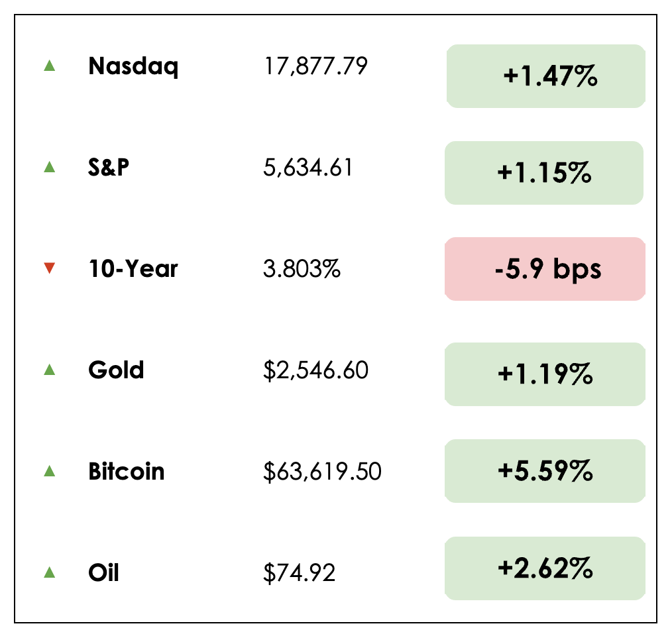Click the red down arrow beside 10-Year
This screenshot has height=636, width=672.
pos(48,268)
